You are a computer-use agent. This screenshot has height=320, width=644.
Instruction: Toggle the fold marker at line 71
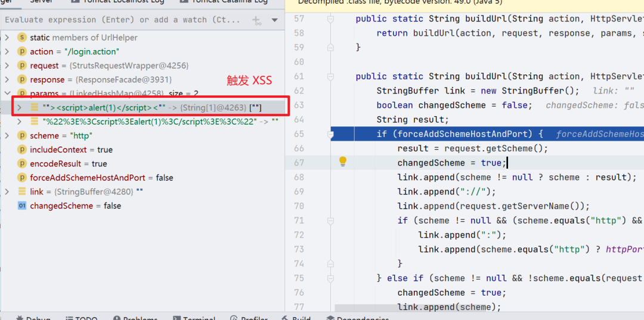(x=330, y=220)
